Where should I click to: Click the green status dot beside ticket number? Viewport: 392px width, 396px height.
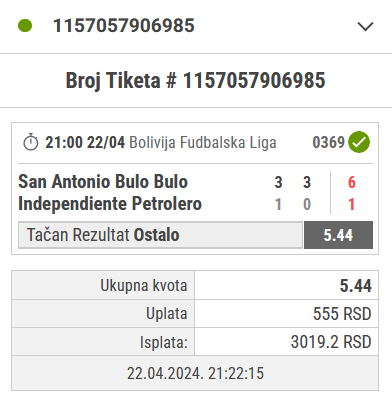coord(25,26)
